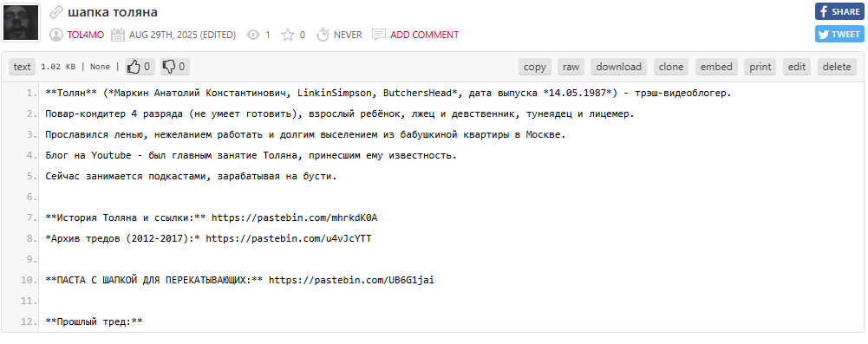The height and width of the screenshot is (344, 868).
Task: Click the expiration timer icon
Action: [x=323, y=35]
